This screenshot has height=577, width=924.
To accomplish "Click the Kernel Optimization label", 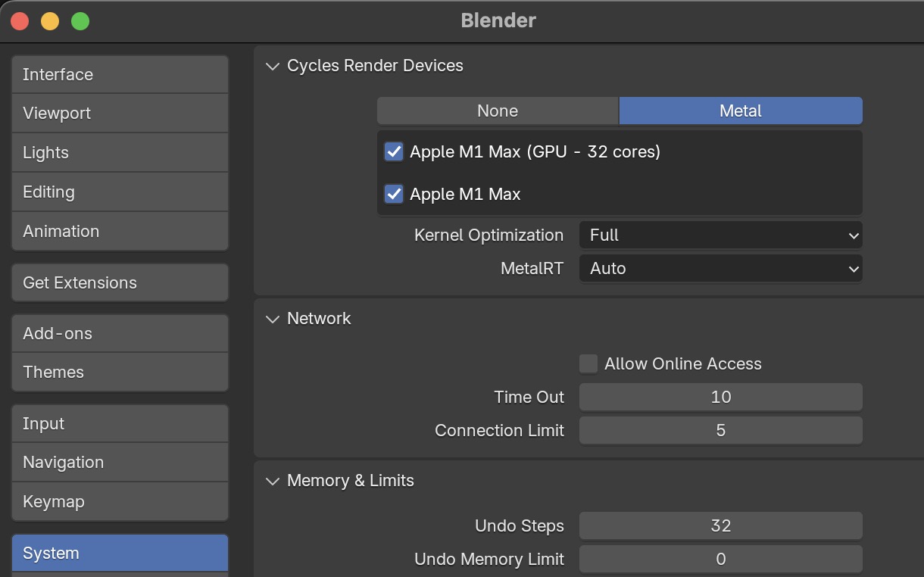I will pyautogui.click(x=489, y=235).
